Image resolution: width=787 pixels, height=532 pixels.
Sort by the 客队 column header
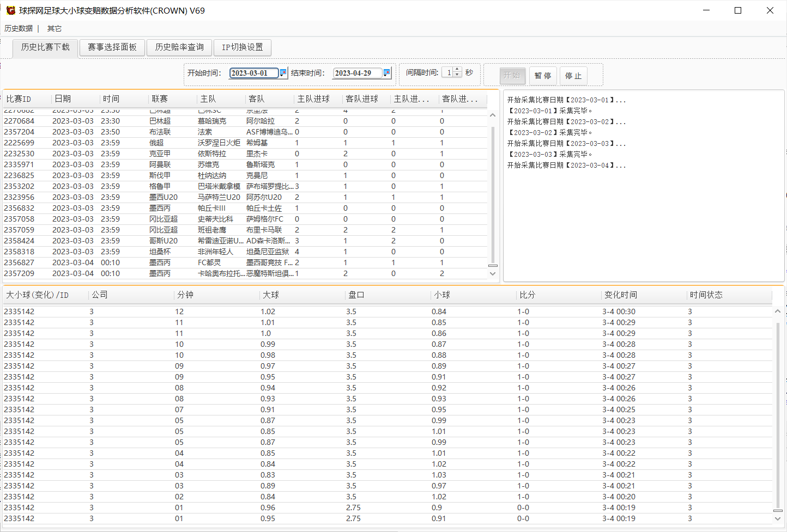pos(270,99)
